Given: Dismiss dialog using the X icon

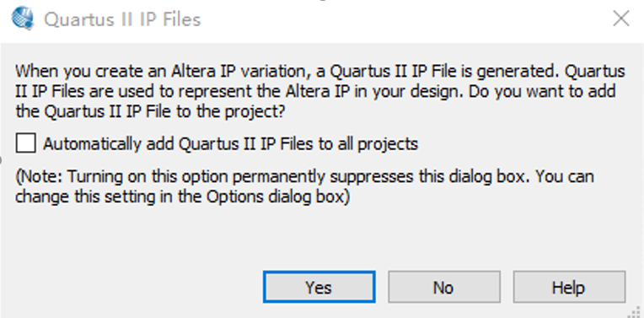Looking at the screenshot, I should 621,19.
